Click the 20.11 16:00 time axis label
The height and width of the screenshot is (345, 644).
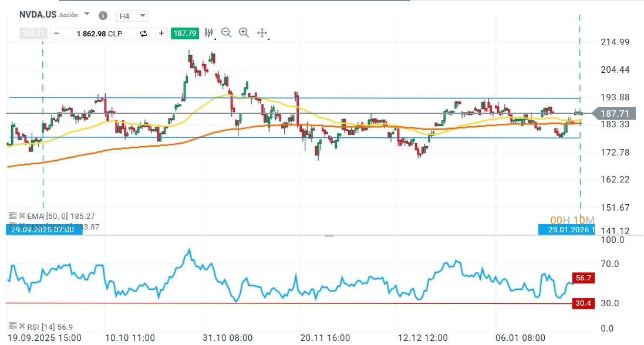click(325, 338)
